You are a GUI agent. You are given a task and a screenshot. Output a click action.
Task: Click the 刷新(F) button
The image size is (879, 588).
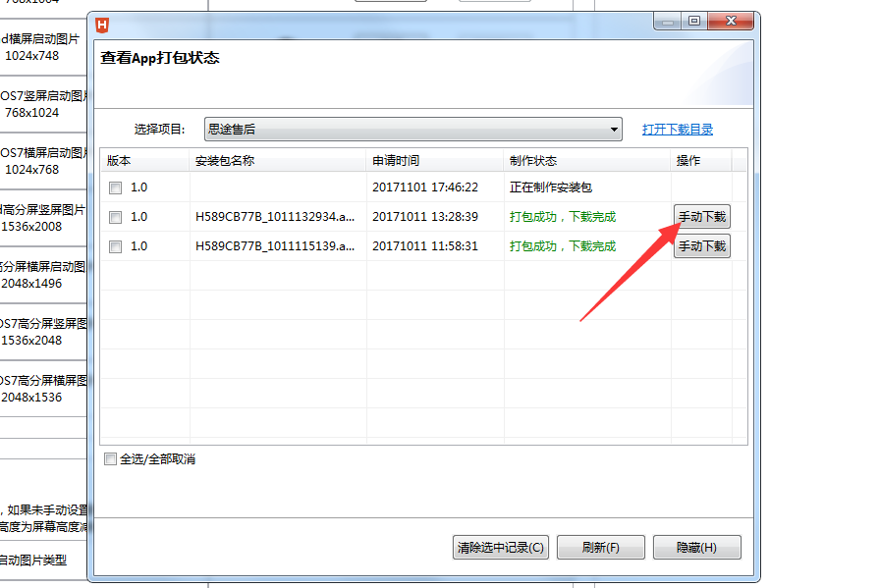click(600, 547)
